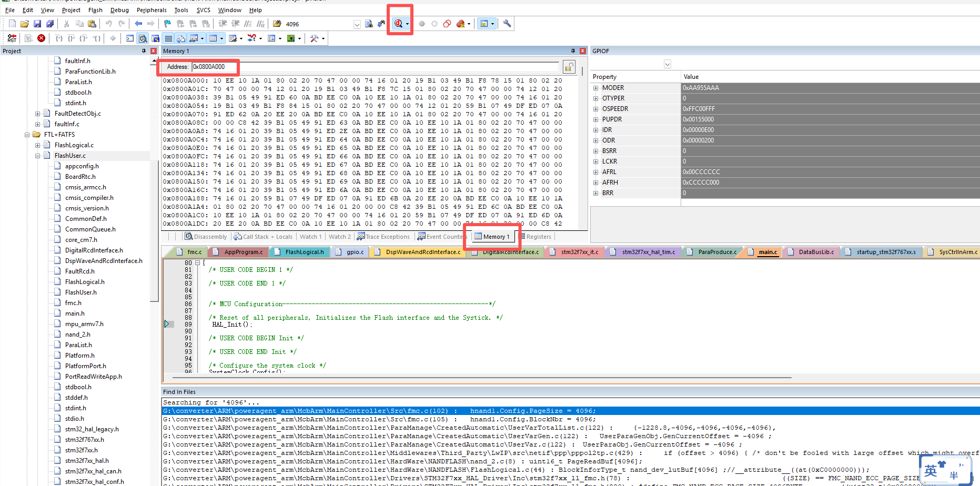Show next statement arrow icon
The width and height of the screenshot is (980, 486).
click(113, 38)
